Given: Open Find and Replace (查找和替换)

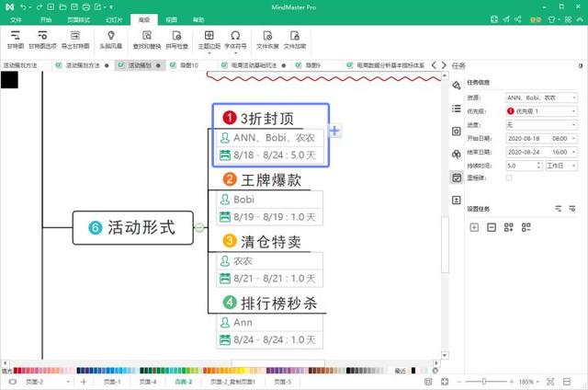Looking at the screenshot, I should (147, 40).
